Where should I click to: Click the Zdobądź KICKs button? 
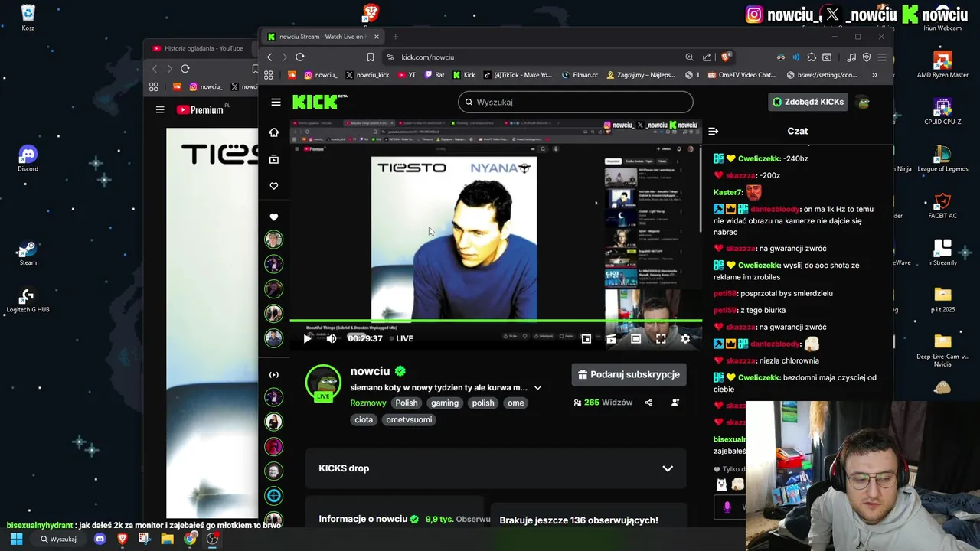pyautogui.click(x=808, y=102)
